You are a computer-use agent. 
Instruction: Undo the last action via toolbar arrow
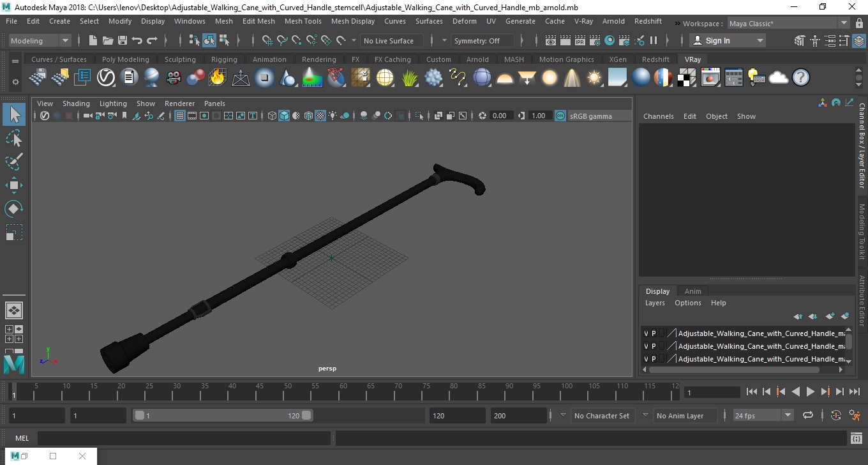(x=137, y=40)
